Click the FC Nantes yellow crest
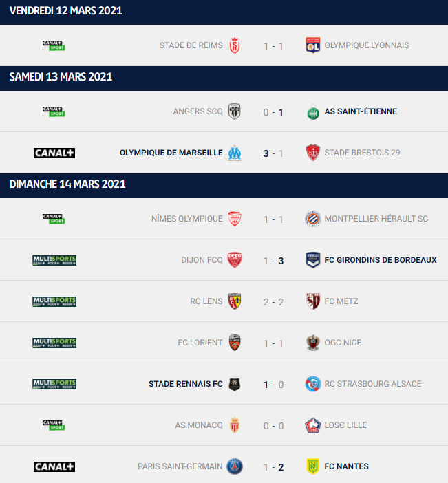 click(x=313, y=466)
